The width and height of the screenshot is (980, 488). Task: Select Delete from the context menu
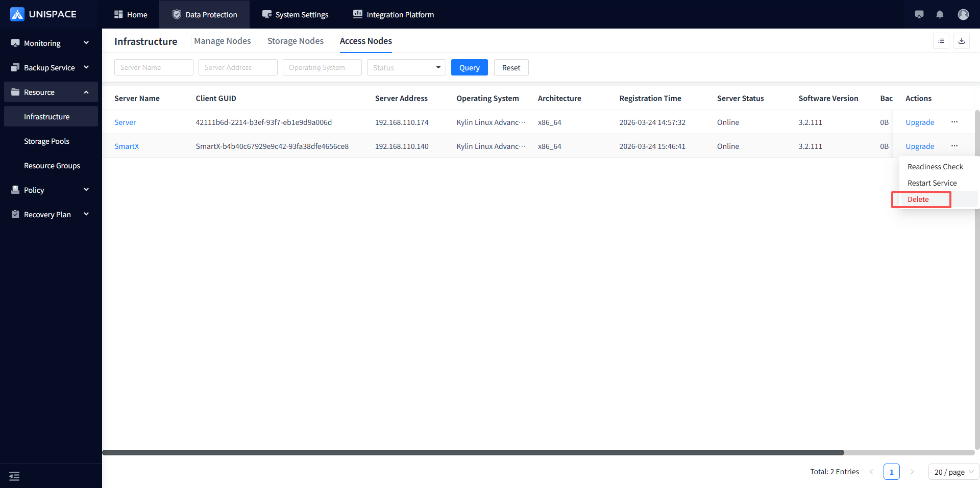click(x=918, y=199)
